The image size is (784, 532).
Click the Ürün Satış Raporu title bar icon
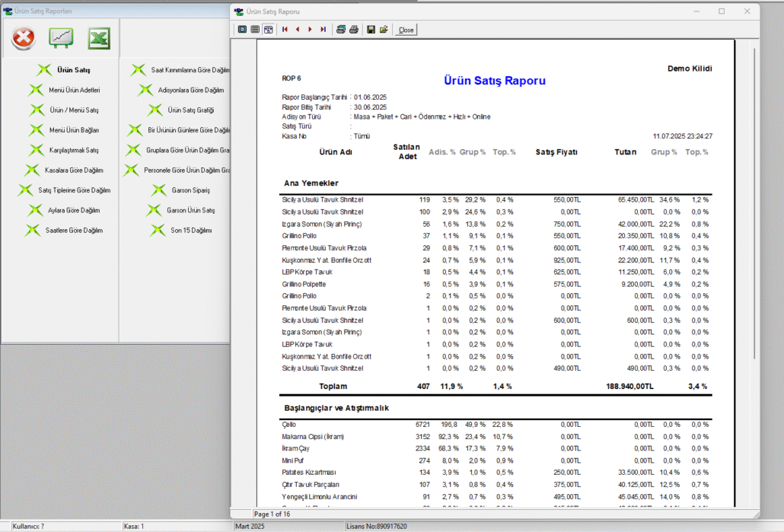[x=239, y=11]
